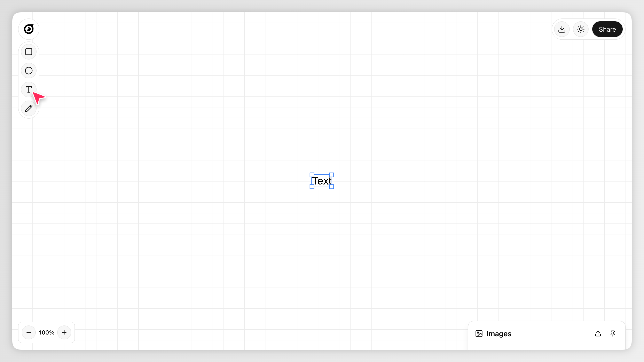Zoom out with minus button

click(29, 332)
